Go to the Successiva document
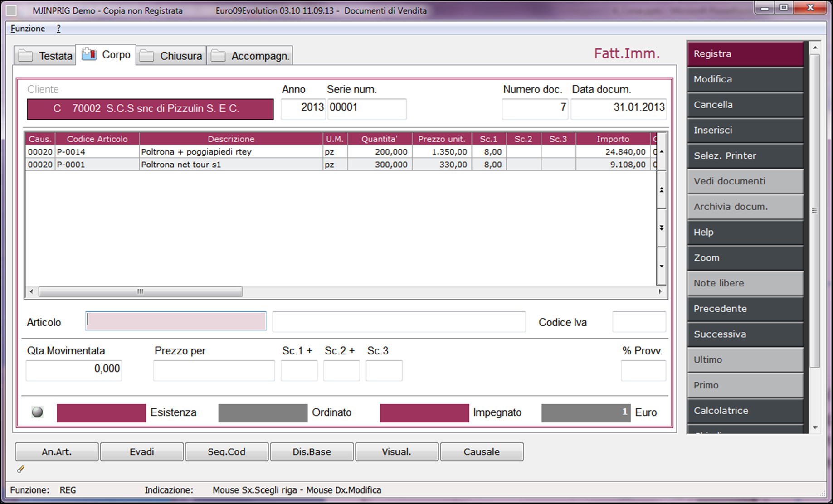833x504 pixels. coord(745,334)
